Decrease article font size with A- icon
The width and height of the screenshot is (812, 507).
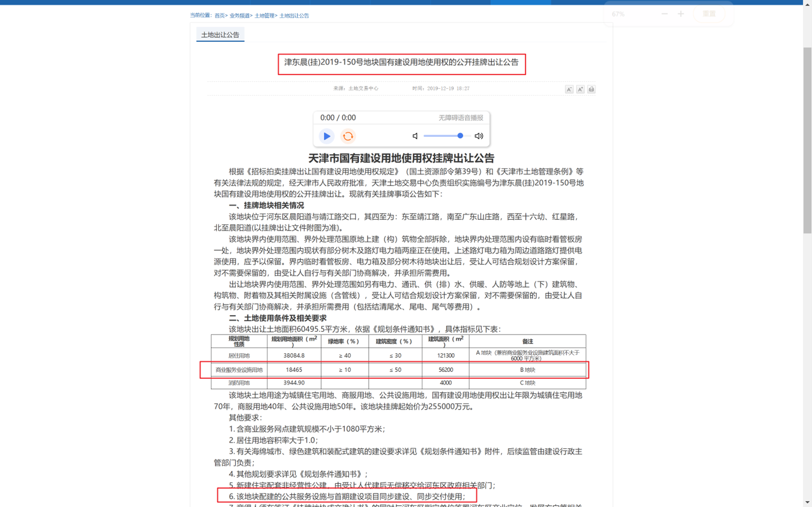(569, 89)
